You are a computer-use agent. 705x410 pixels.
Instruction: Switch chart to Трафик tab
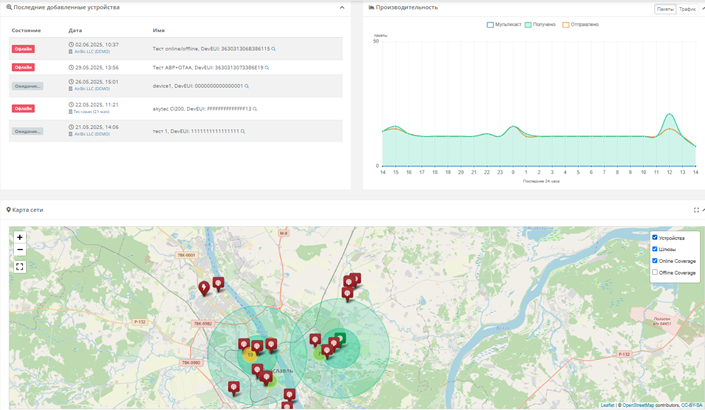click(687, 9)
